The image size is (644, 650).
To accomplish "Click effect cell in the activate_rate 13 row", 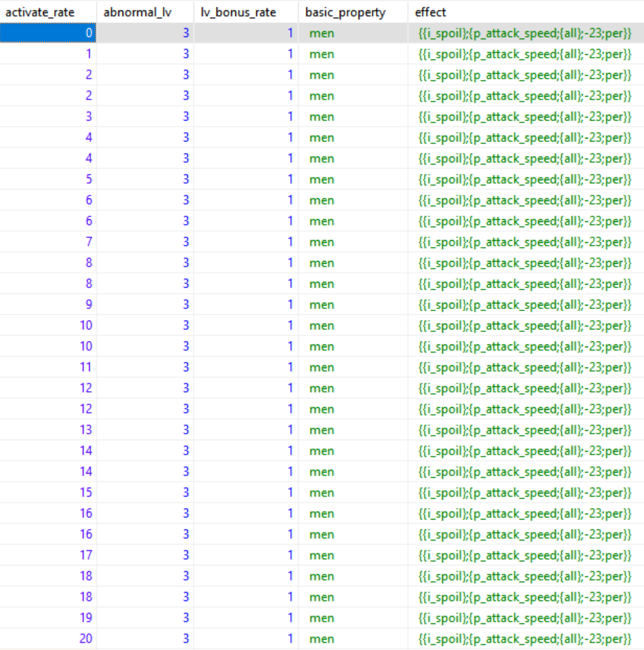I will coord(524,429).
